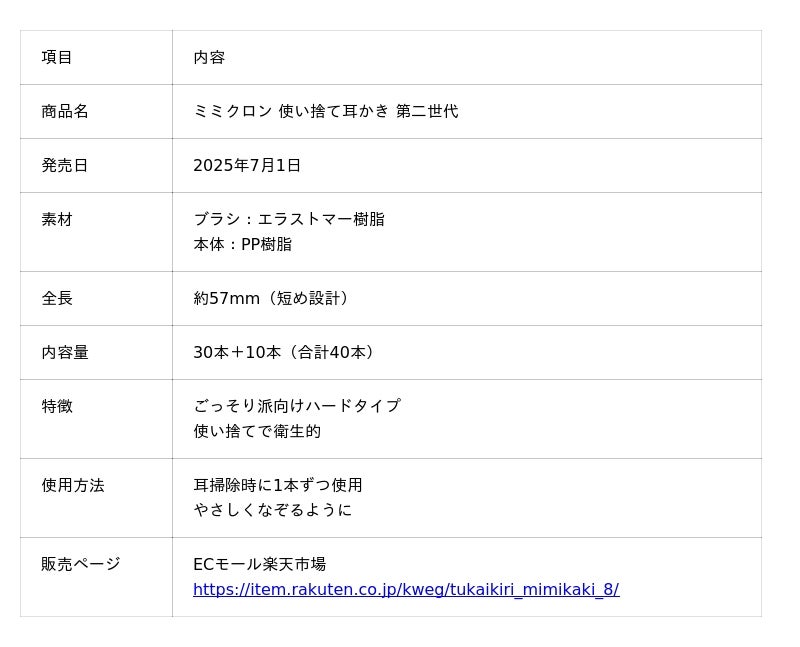800x647 pixels.
Task: Click the ECモール楽天市場 text
Action: (x=259, y=564)
